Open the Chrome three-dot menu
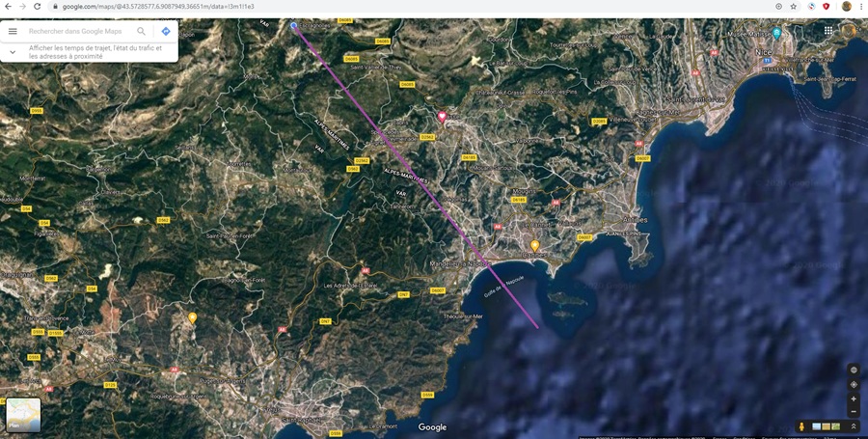This screenshot has width=868, height=439. coord(861,6)
